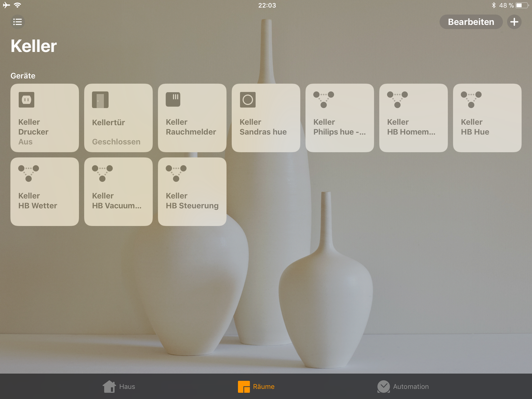Switch to the Räume tab

pyautogui.click(x=256, y=387)
